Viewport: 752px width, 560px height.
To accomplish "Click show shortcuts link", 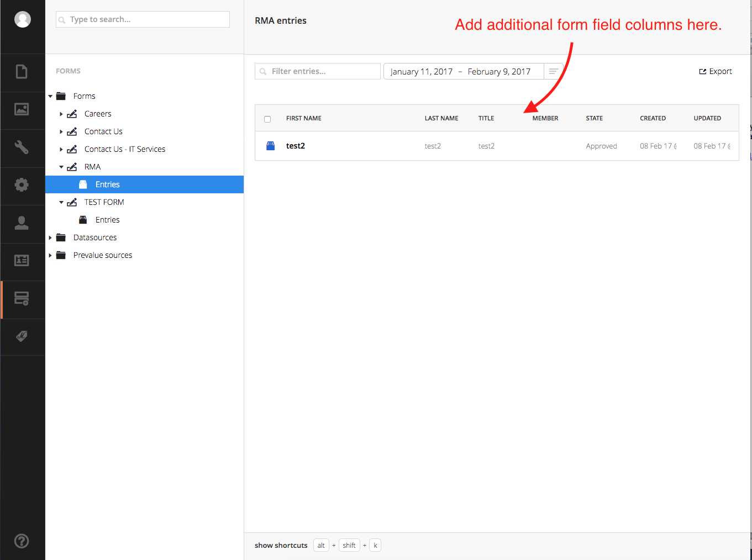I will click(x=281, y=545).
